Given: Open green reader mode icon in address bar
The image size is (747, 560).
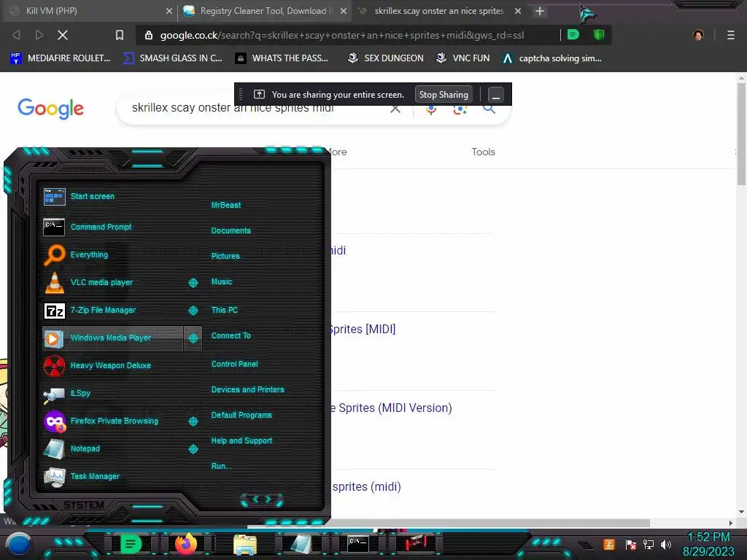Looking at the screenshot, I should coord(573,35).
